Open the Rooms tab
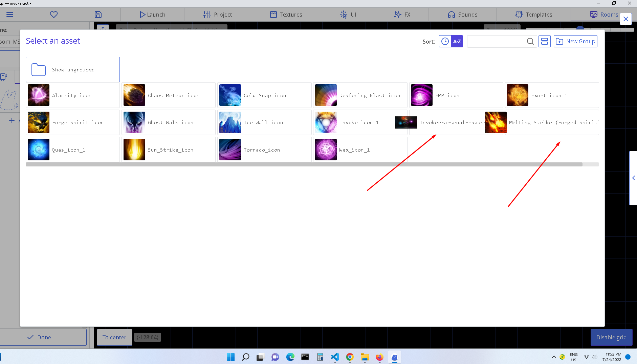The width and height of the screenshot is (637, 364). coord(604,15)
